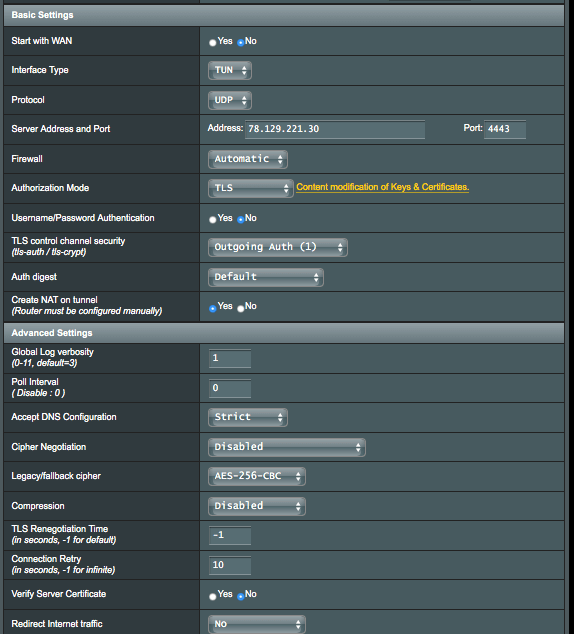
Task: Click the Basic Settings section header
Action: [x=284, y=15]
